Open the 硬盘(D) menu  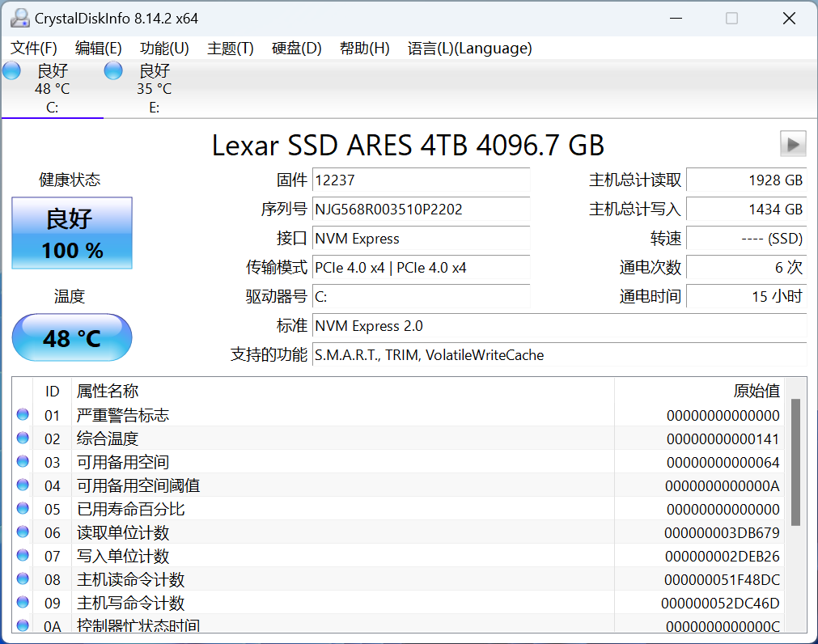296,49
